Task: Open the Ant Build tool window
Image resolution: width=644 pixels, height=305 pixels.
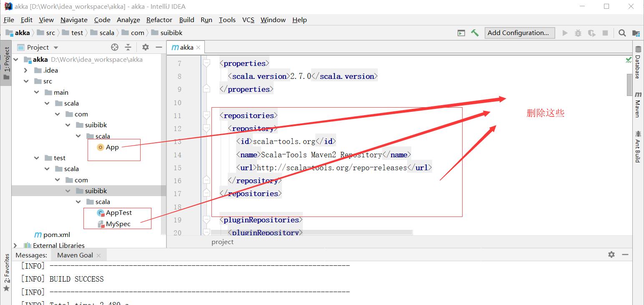Action: tap(638, 146)
